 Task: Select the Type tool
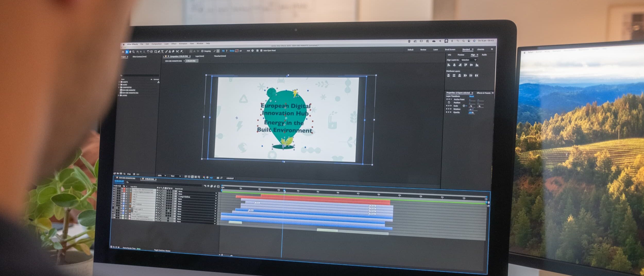(162, 51)
